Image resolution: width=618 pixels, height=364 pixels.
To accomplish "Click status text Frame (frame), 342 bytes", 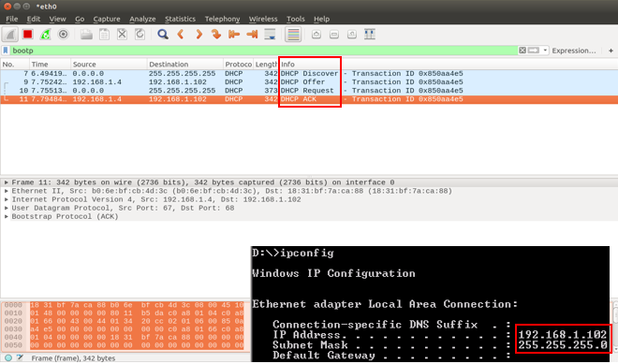I will pos(73,358).
